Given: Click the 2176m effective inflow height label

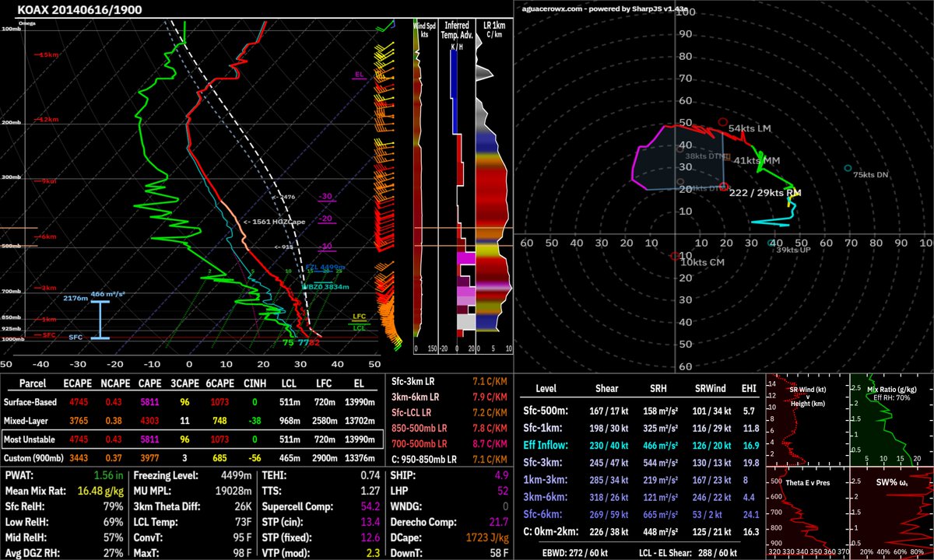Looking at the screenshot, I should pyautogui.click(x=75, y=298).
